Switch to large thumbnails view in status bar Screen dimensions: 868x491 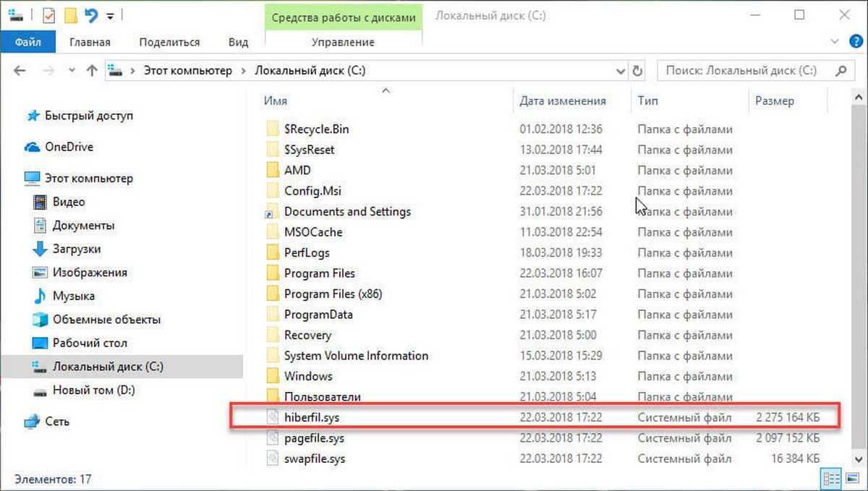point(851,478)
